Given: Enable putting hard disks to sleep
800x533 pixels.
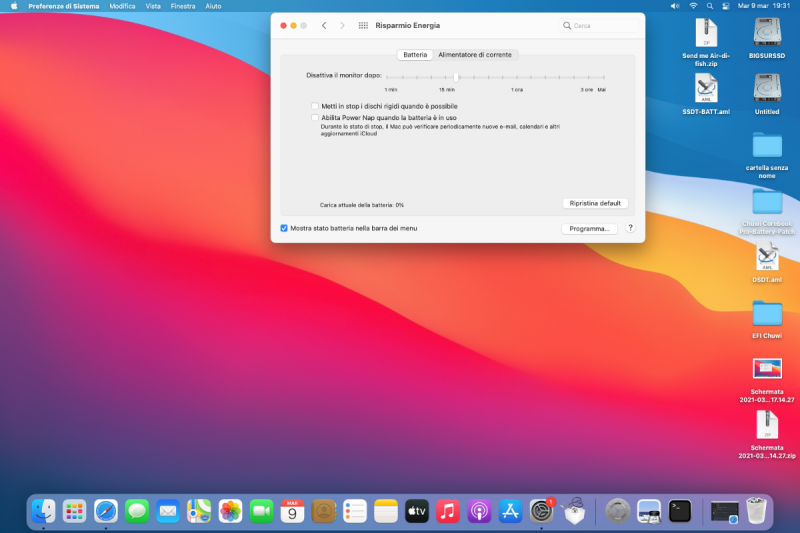Looking at the screenshot, I should [315, 106].
